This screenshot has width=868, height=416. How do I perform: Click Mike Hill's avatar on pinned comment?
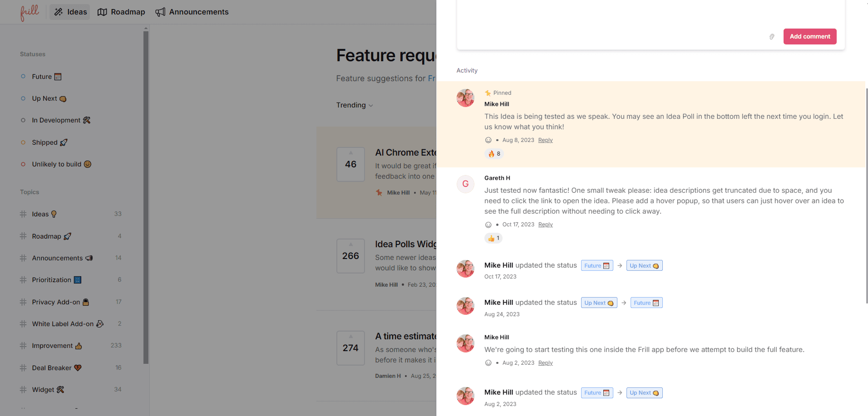pos(465,98)
